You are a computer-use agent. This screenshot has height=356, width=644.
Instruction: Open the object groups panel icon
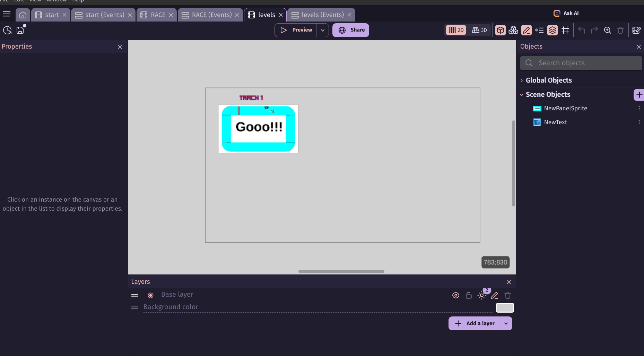pyautogui.click(x=513, y=30)
